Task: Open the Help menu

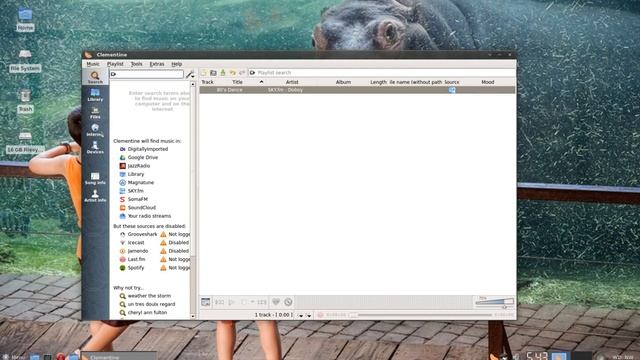Action: click(176, 64)
